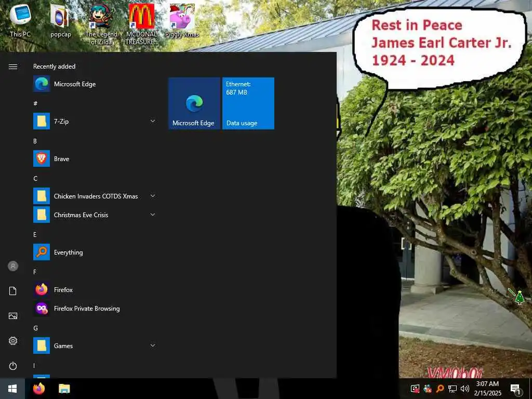The height and width of the screenshot is (399, 532).
Task: Open the Data usage Ethernet tile
Action: (248, 103)
